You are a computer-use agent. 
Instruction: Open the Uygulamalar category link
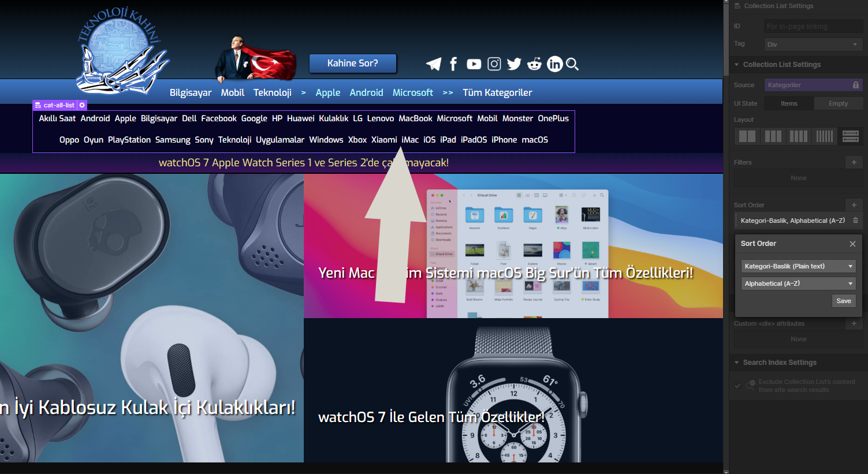(280, 140)
